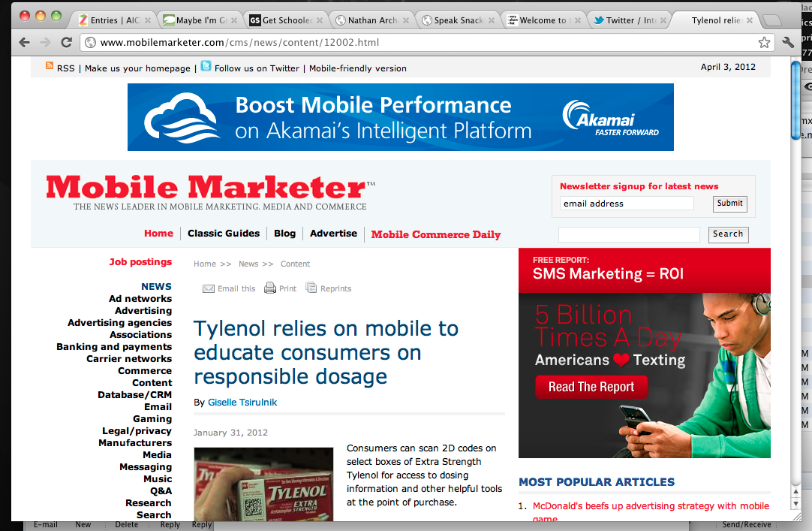Open the Chrome wrench settings menu
The image size is (812, 531).
788,43
